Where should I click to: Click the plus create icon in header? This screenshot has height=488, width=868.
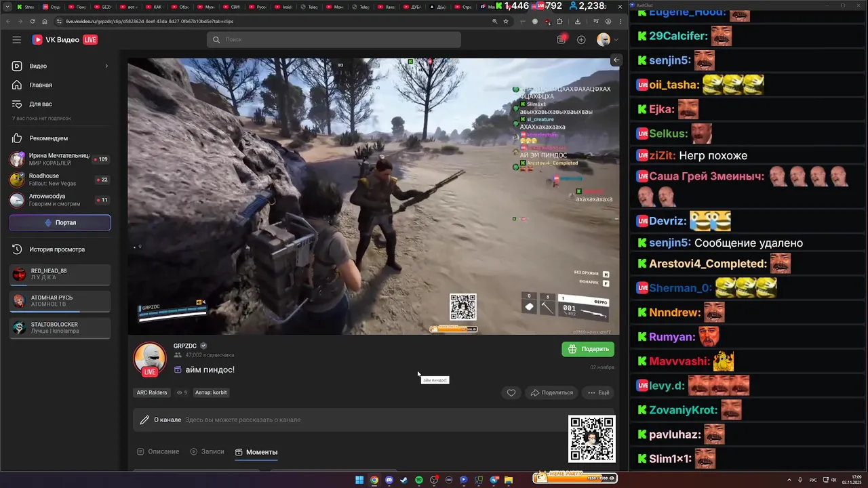tap(581, 39)
